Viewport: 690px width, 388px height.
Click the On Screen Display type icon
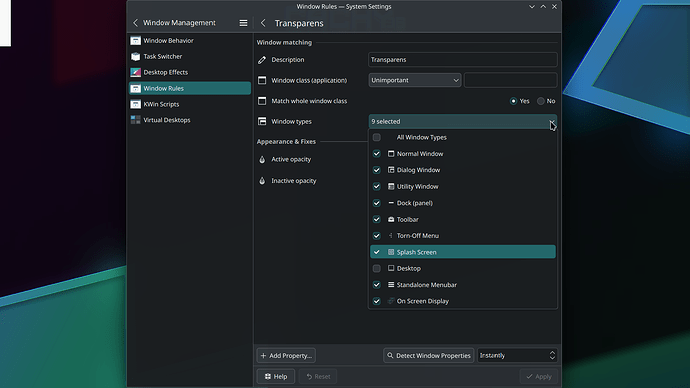391,301
